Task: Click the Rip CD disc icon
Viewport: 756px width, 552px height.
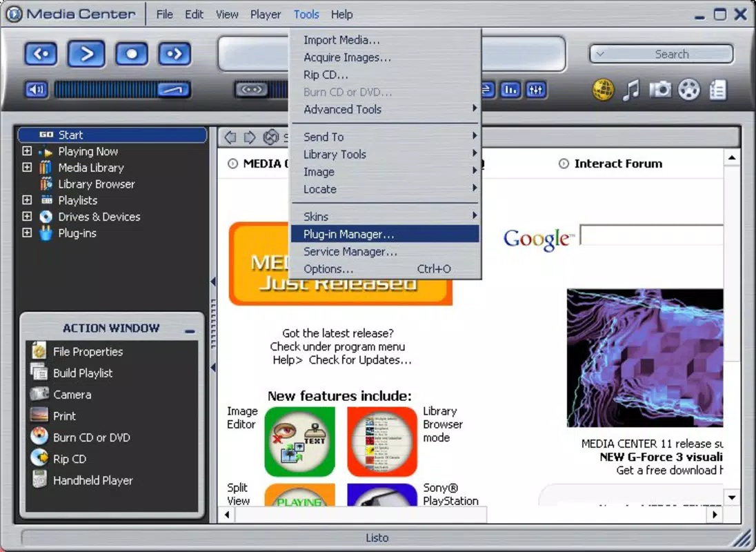Action: 39,458
